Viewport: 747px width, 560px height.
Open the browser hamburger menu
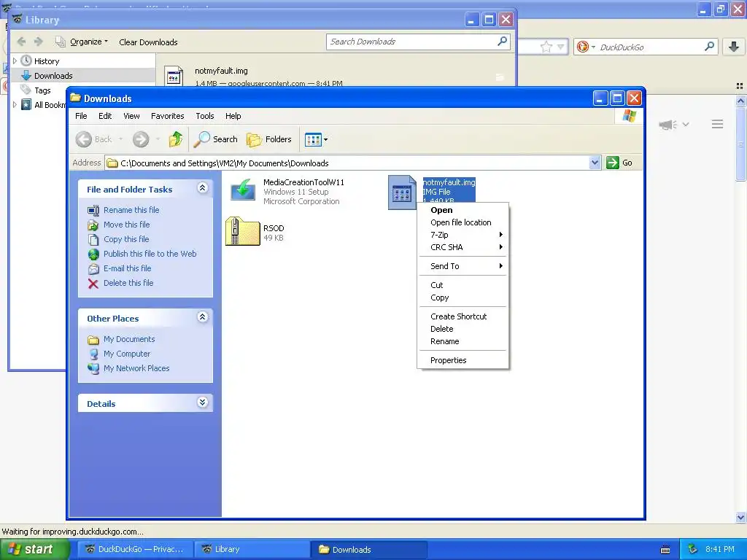pos(718,124)
